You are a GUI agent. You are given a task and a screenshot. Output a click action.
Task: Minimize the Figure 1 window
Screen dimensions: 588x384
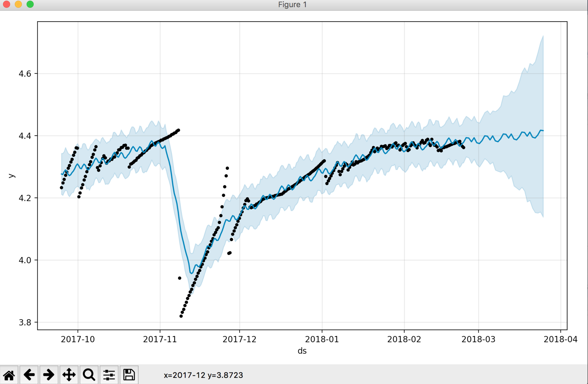(18, 4)
